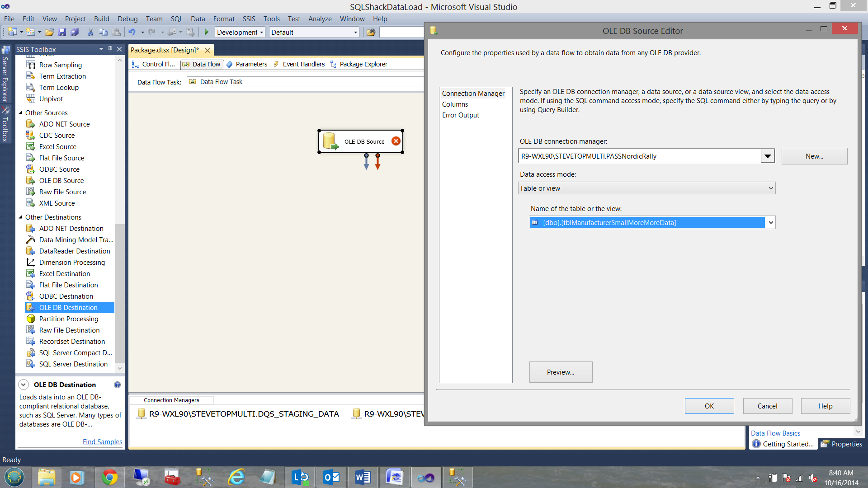Screen dimensions: 868x488
Task: Open the SSIS menu
Action: [249, 19]
